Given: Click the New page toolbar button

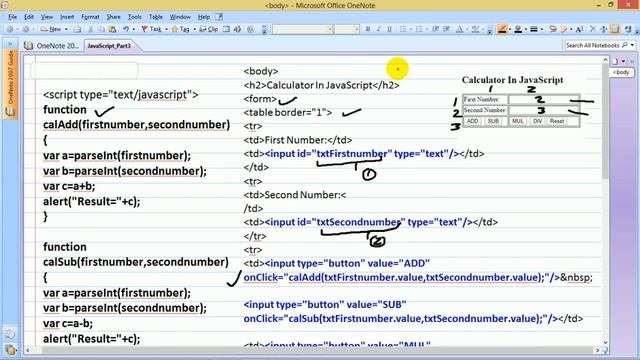Looking at the screenshot, I should pyautogui.click(x=51, y=29).
